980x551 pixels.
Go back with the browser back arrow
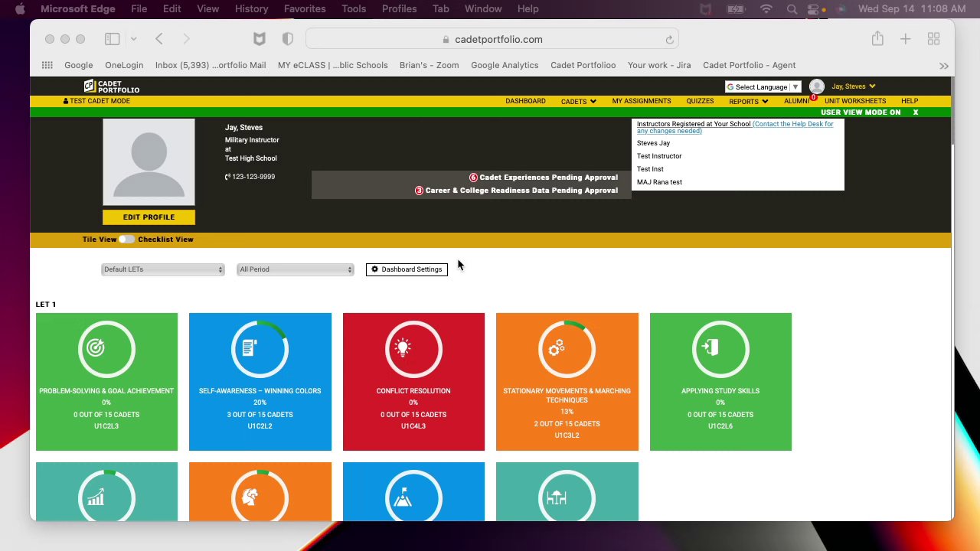pyautogui.click(x=159, y=39)
